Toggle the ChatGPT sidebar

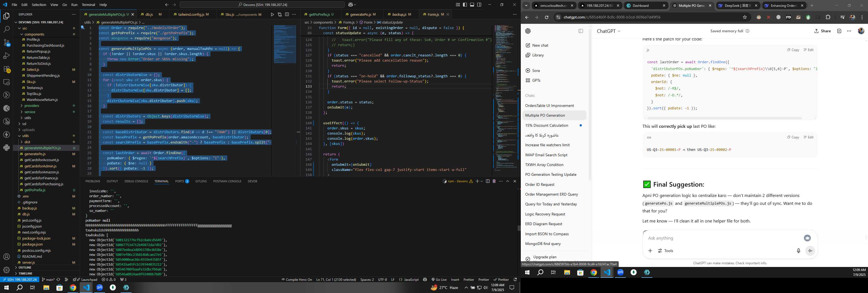(x=580, y=31)
